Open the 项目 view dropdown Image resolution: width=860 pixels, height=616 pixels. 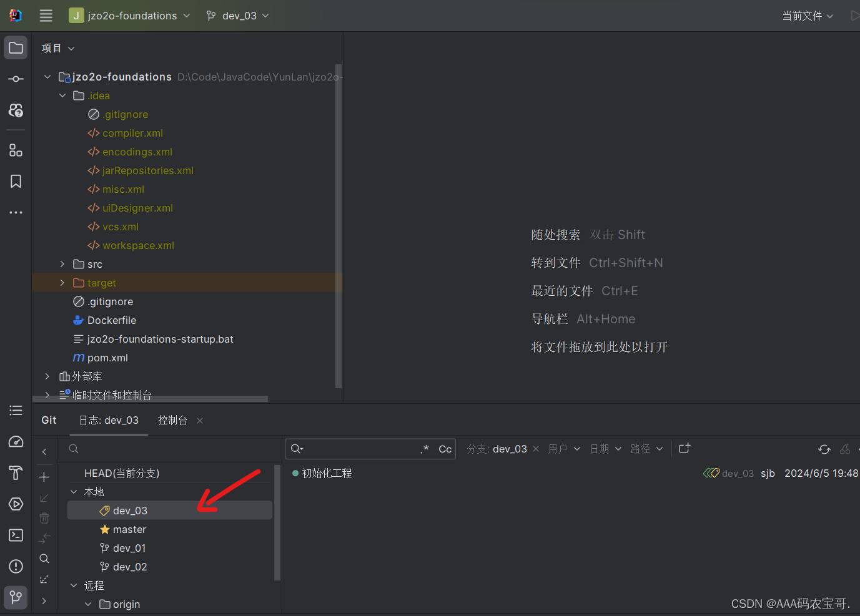coord(58,48)
